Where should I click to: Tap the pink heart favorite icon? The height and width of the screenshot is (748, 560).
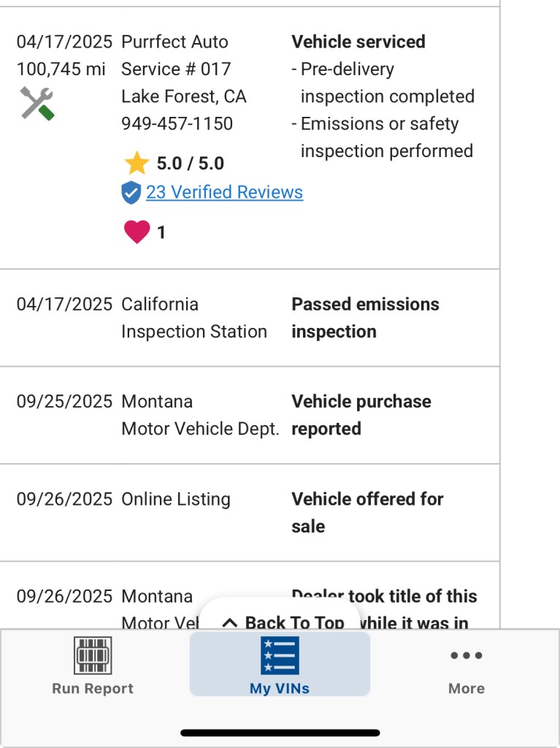137,232
